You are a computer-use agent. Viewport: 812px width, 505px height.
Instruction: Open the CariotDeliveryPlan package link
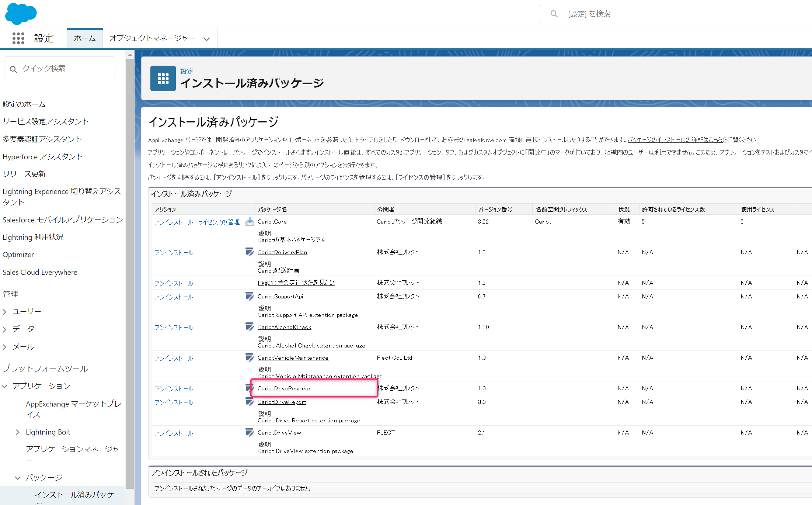click(x=282, y=252)
